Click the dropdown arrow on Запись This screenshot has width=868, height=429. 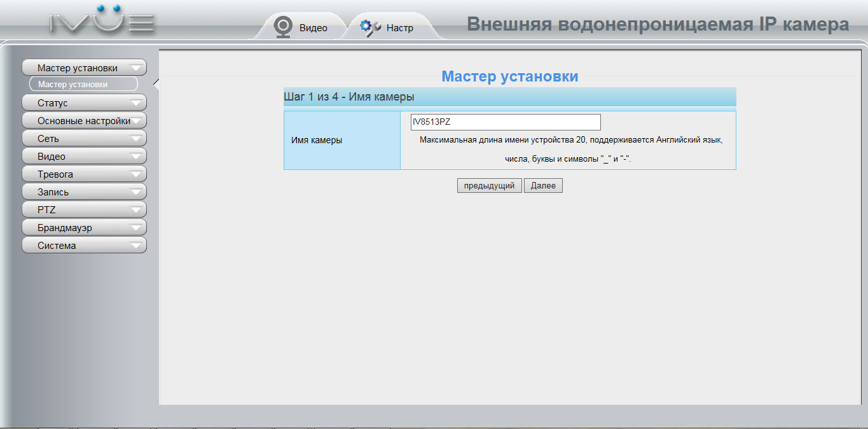click(x=136, y=192)
